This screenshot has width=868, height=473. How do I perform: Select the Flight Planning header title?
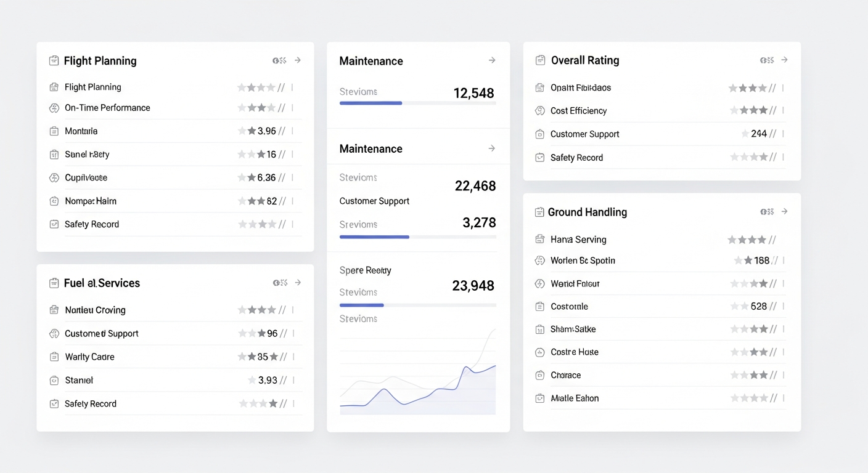99,60
